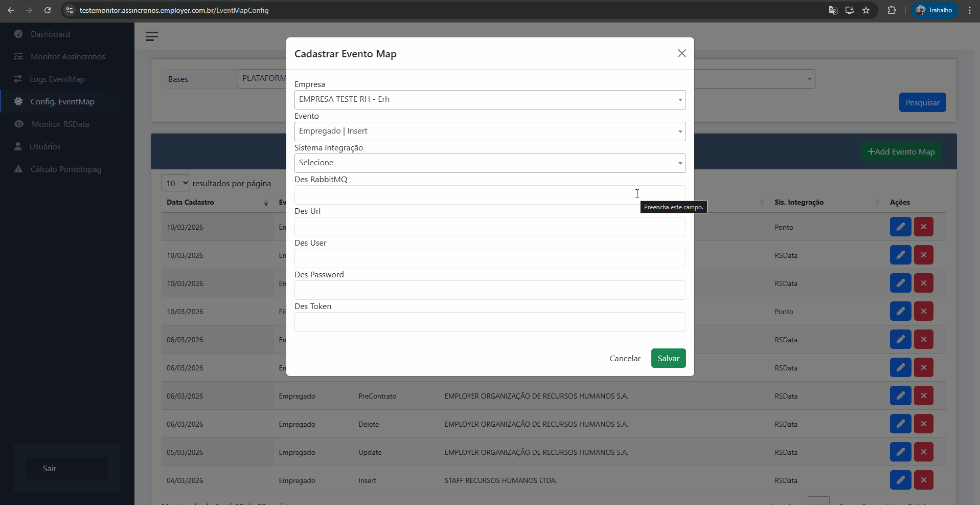Click the green Salvar button
The width and height of the screenshot is (980, 505).
click(668, 358)
